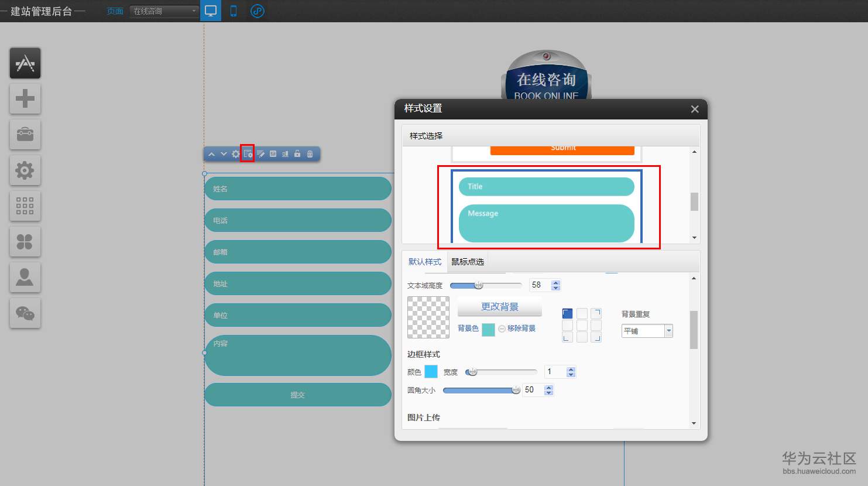Open the nine-square grid sidebar icon
Image resolution: width=868 pixels, height=486 pixels.
point(25,206)
